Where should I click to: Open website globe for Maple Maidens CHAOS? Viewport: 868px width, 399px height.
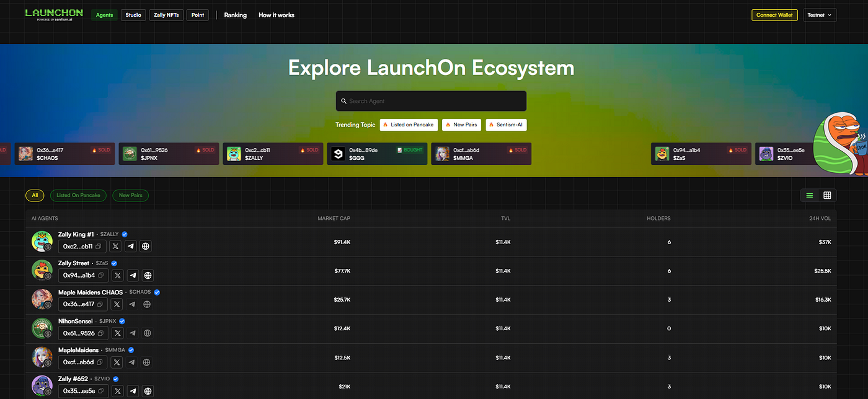click(x=147, y=304)
